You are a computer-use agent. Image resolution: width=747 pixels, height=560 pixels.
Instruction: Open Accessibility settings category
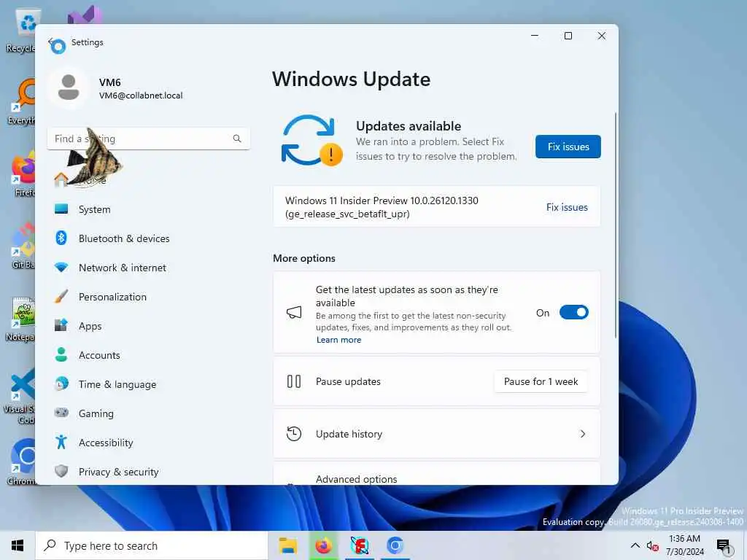pos(147,443)
